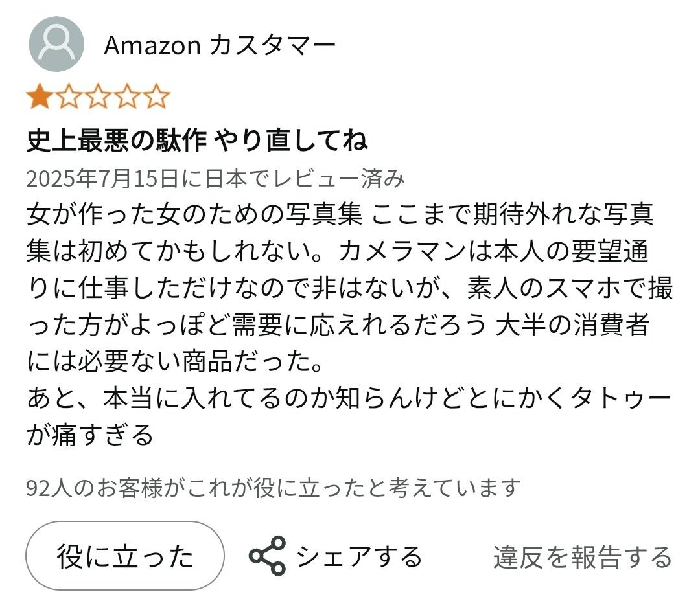
Task: Click the 92人のお客様 helpful count text
Action: click(x=274, y=488)
